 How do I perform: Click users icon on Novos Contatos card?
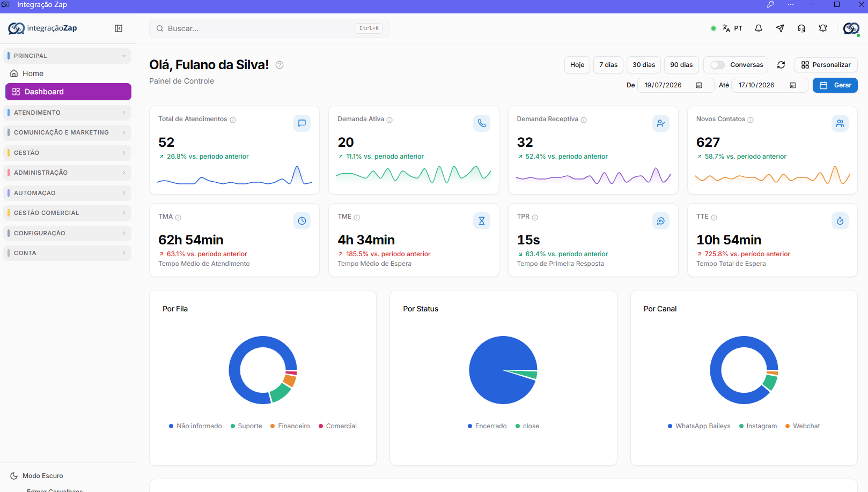point(840,123)
